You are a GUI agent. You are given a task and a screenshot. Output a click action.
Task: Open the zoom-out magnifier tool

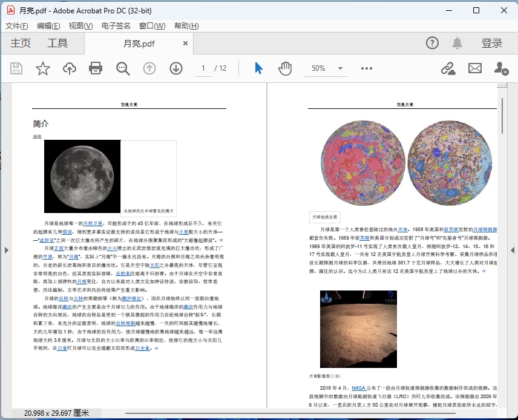[123, 68]
